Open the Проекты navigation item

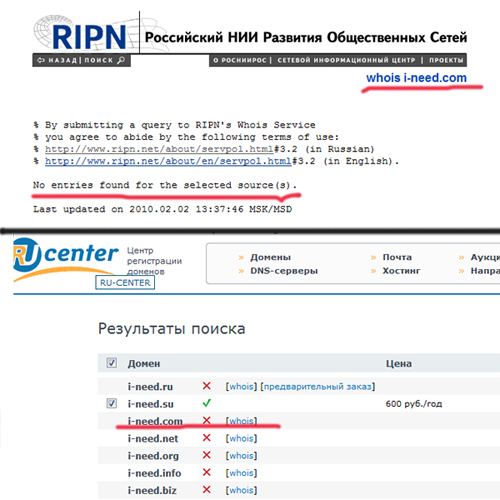[446, 60]
